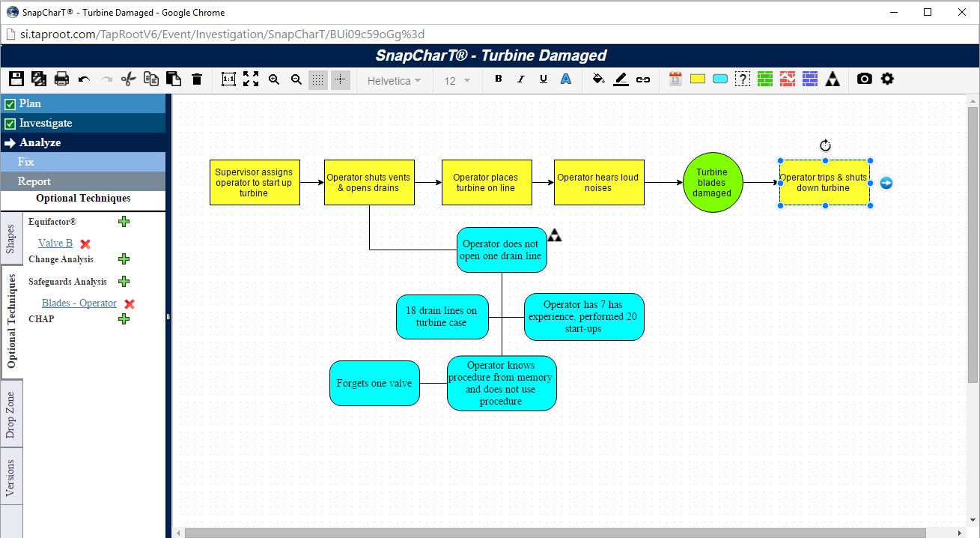
Task: Open the font size 12 dropdown
Action: point(457,81)
